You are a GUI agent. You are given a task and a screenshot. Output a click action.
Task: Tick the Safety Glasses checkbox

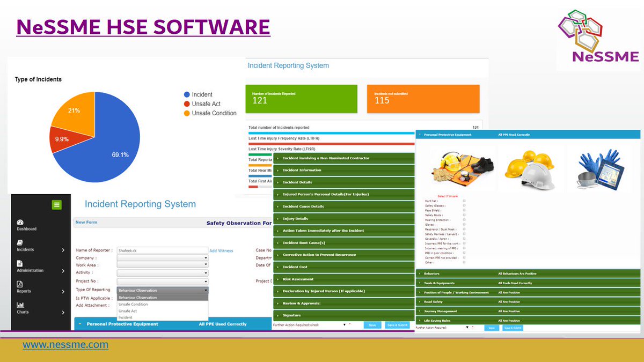[x=464, y=206]
